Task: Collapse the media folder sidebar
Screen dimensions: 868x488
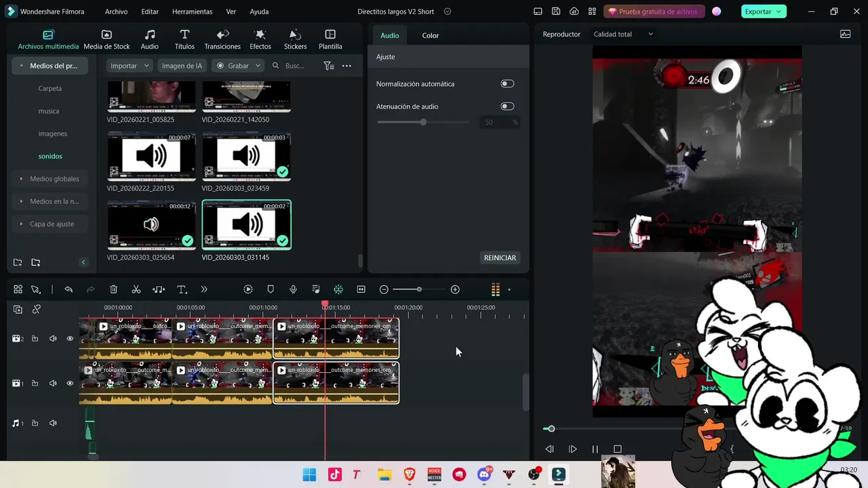Action: point(83,262)
